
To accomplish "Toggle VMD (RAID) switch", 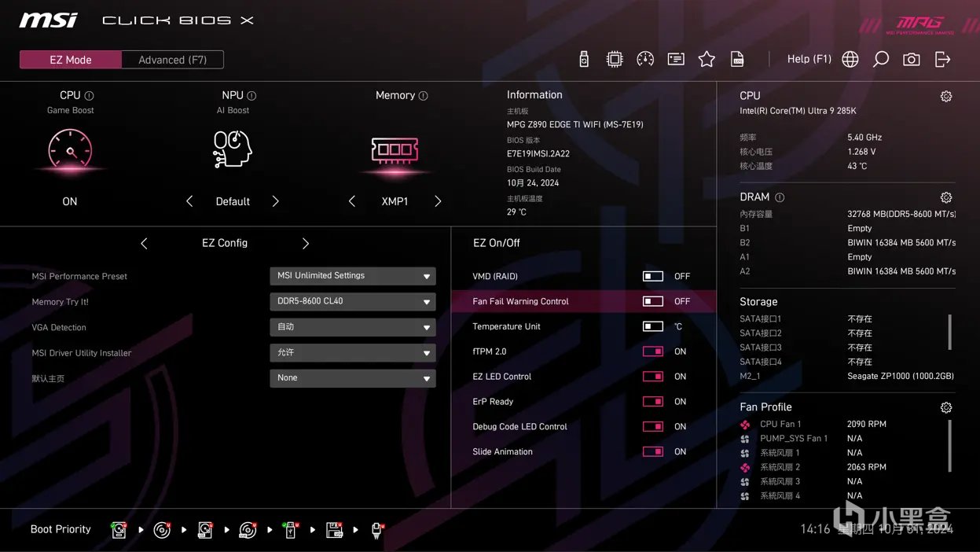I will tap(653, 276).
